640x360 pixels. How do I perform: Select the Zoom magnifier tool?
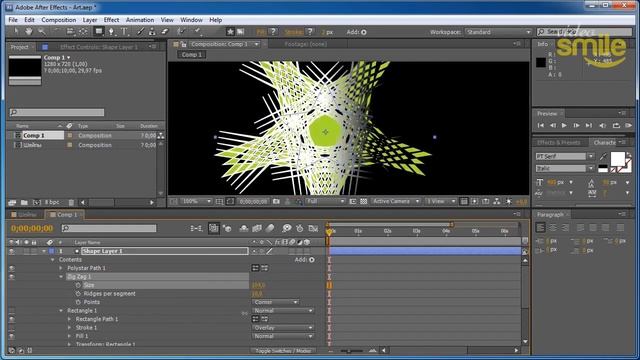click(x=42, y=31)
